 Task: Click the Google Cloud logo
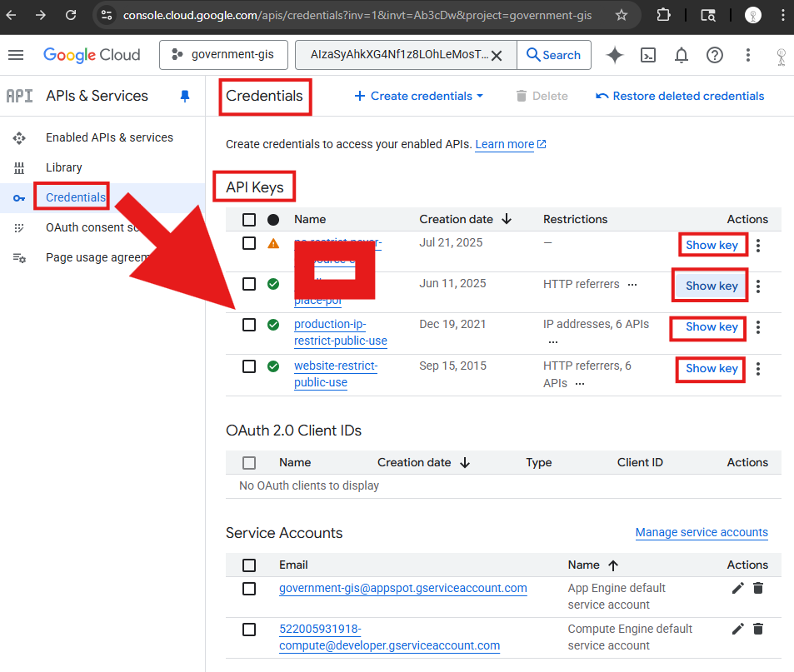click(x=92, y=55)
